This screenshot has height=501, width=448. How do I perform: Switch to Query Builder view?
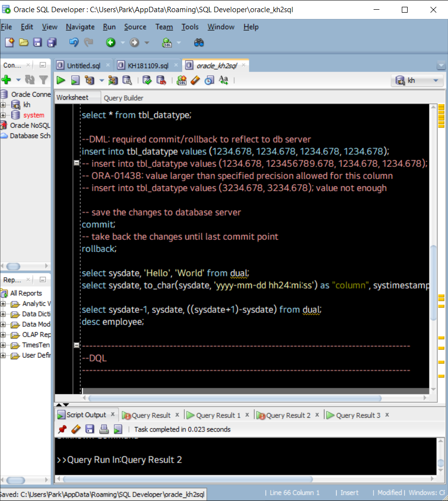click(124, 98)
